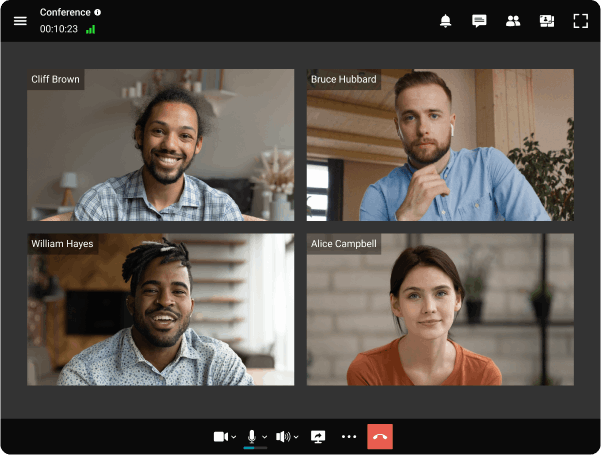Open the video layout view icon
The image size is (601, 455).
click(x=546, y=21)
